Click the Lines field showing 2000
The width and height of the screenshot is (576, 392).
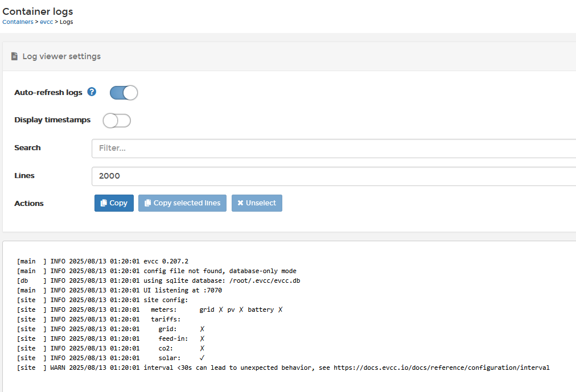tap(334, 176)
